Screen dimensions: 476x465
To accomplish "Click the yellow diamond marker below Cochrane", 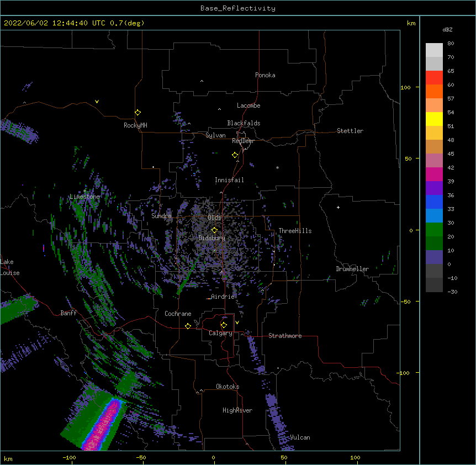I will point(188,326).
